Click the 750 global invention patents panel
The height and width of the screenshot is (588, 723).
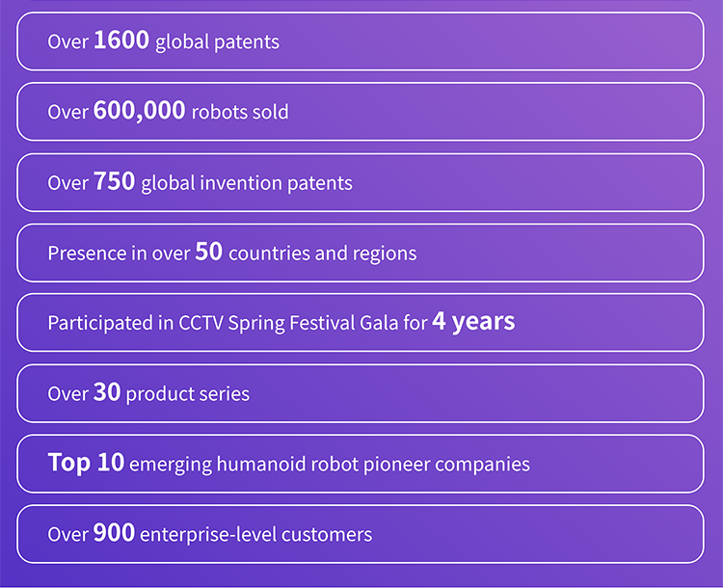pyautogui.click(x=361, y=182)
